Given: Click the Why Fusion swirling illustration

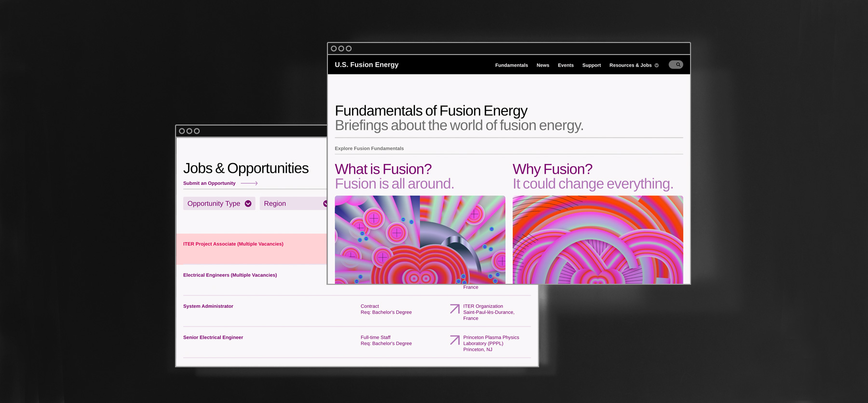Looking at the screenshot, I should 597,239.
